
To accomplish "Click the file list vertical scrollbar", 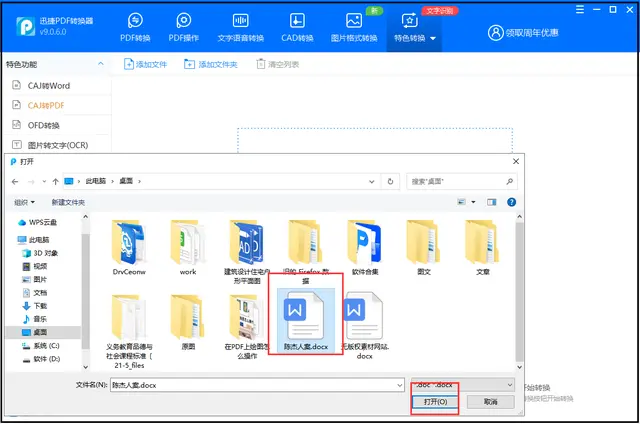I will click(x=519, y=292).
